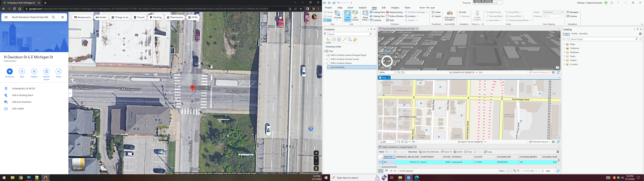Click Directions icon in Google Maps
This screenshot has height=181, width=644.
(x=10, y=72)
